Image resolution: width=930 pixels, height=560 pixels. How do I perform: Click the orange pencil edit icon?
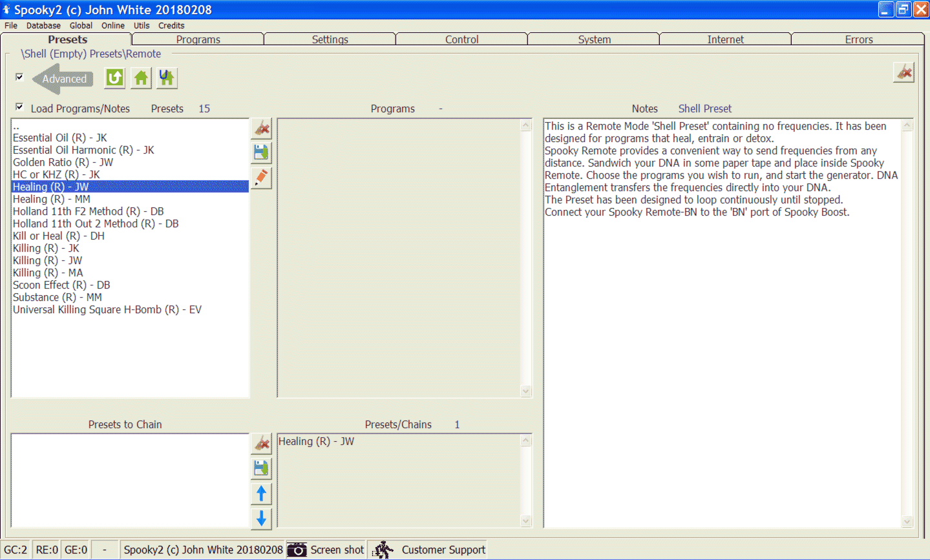(262, 178)
